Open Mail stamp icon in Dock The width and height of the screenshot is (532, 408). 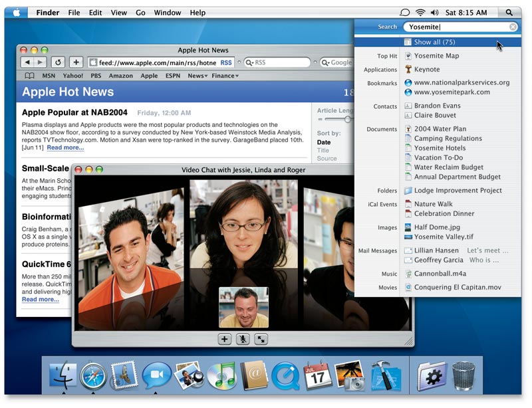click(x=124, y=375)
